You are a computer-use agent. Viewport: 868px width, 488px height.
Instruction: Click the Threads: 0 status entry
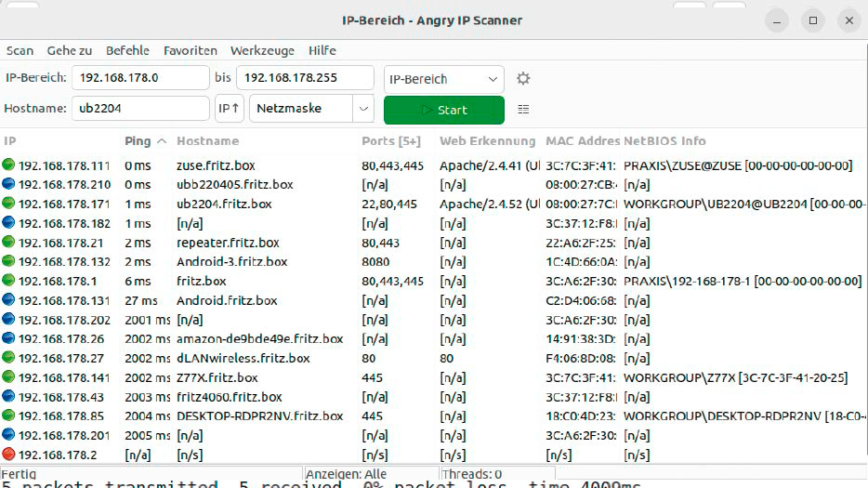(472, 474)
